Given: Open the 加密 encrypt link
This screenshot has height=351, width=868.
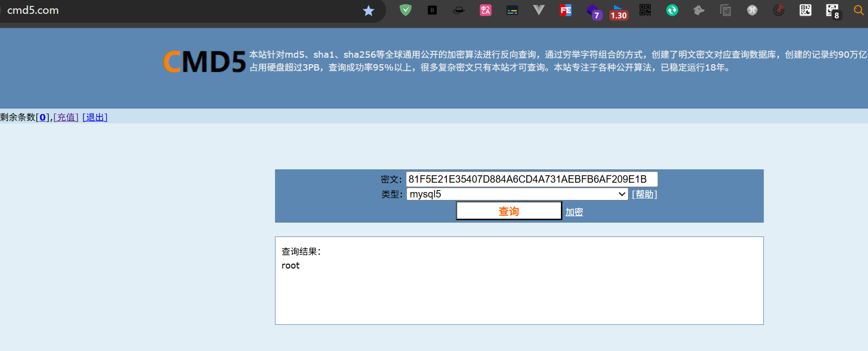Looking at the screenshot, I should [574, 212].
